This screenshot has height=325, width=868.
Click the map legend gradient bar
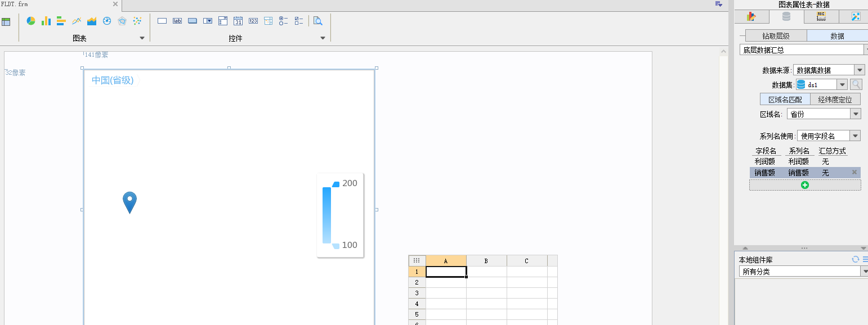coord(327,215)
